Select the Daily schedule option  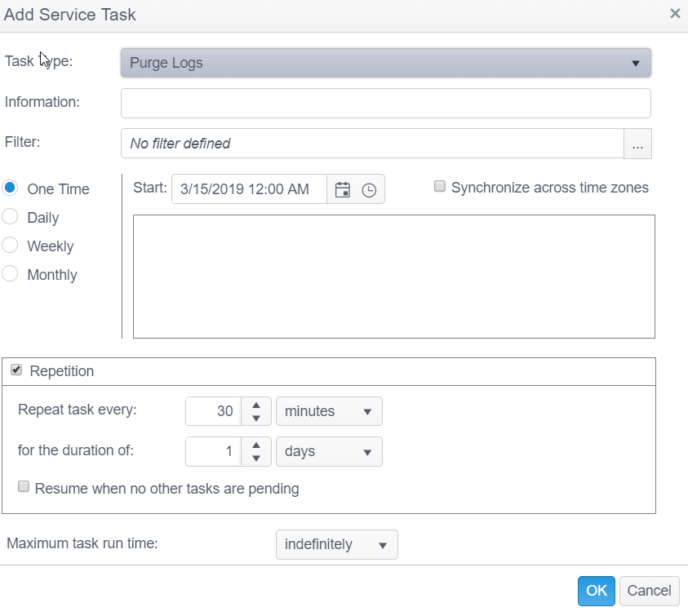tap(11, 217)
